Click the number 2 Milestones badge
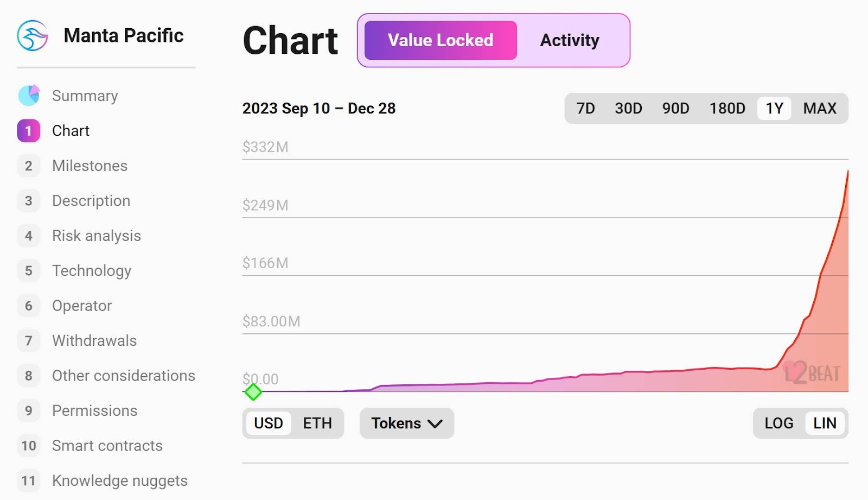The height and width of the screenshot is (500, 868). pos(29,166)
